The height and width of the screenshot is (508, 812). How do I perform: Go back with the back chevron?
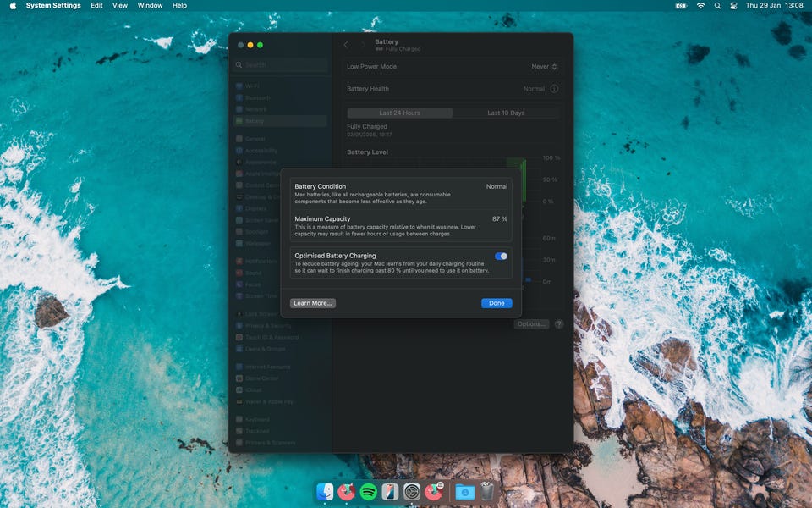click(x=346, y=45)
